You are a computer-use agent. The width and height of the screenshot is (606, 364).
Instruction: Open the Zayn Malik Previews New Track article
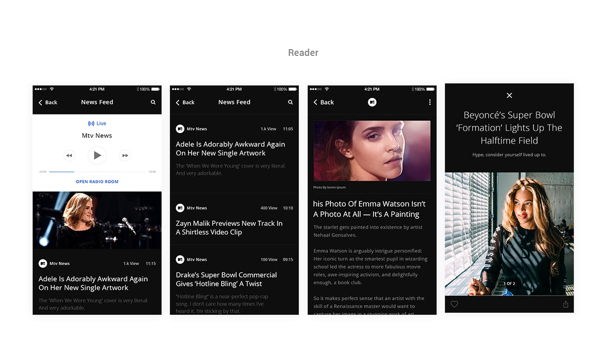(229, 228)
